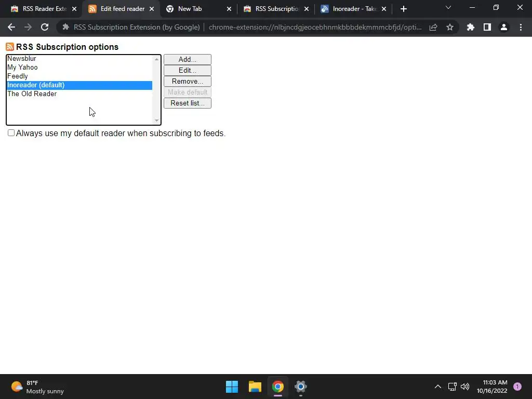Open the weather widget showing 81°F
This screenshot has width=532, height=399.
point(37,387)
